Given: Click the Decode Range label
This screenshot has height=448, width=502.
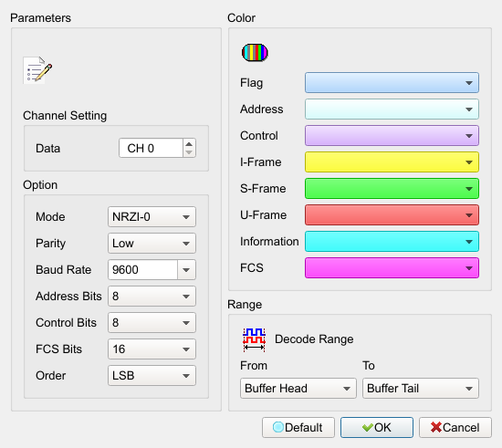Looking at the screenshot, I should point(314,339).
